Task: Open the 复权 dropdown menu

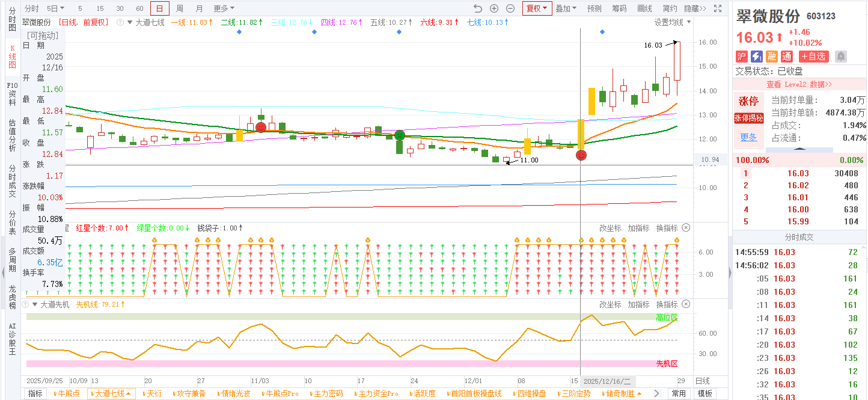Action: [x=537, y=8]
